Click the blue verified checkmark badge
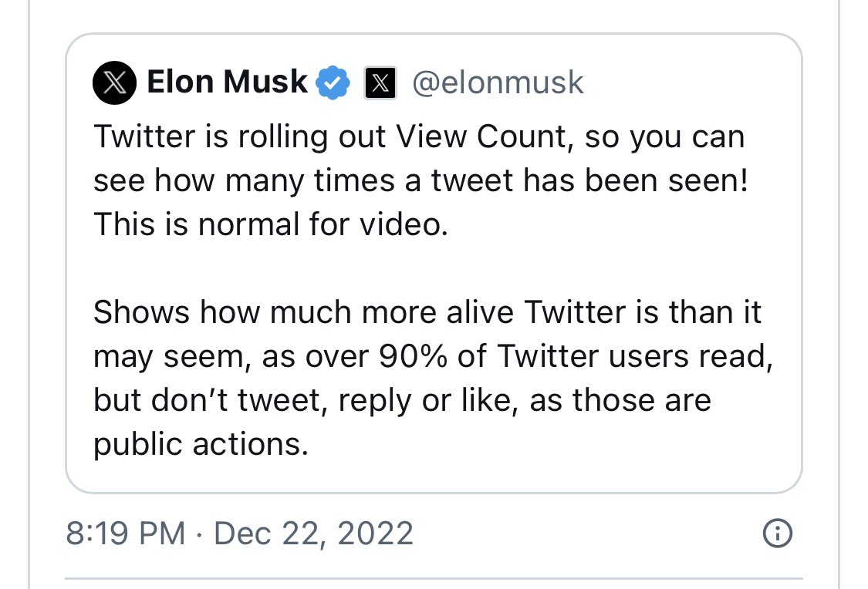The width and height of the screenshot is (868, 589). coord(333,82)
